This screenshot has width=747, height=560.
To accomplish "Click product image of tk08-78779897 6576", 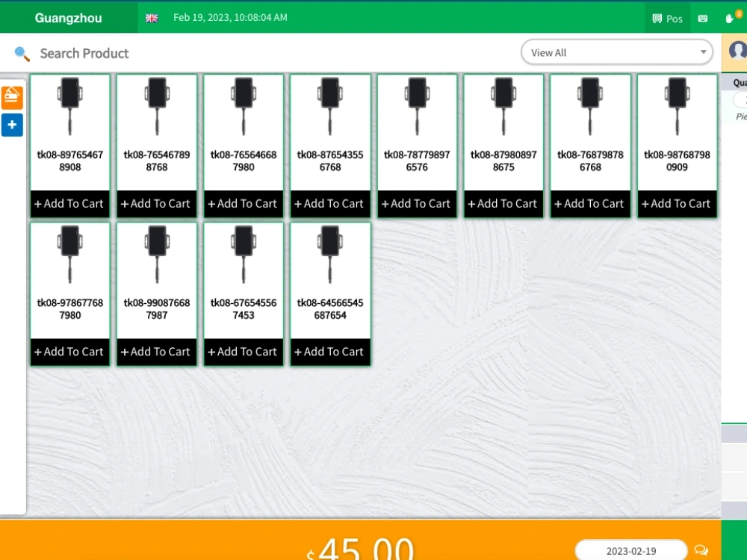I will [417, 106].
